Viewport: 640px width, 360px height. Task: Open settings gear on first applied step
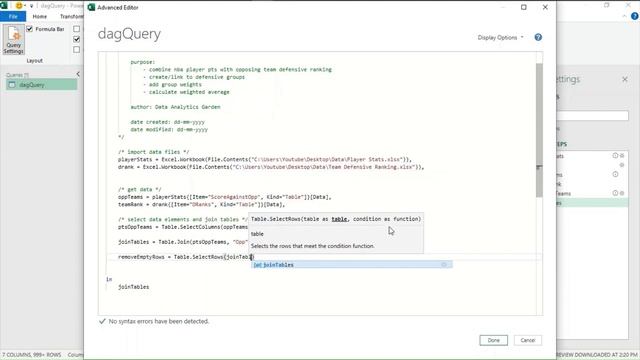(x=622, y=156)
